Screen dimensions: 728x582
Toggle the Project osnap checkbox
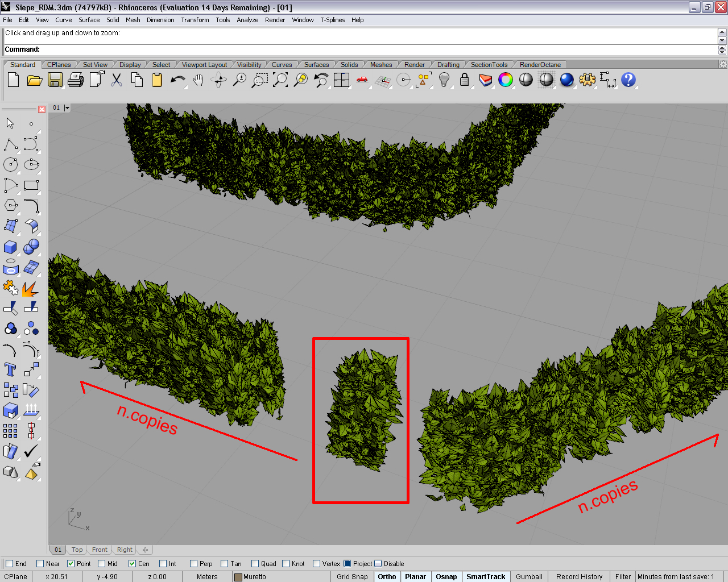click(x=348, y=564)
